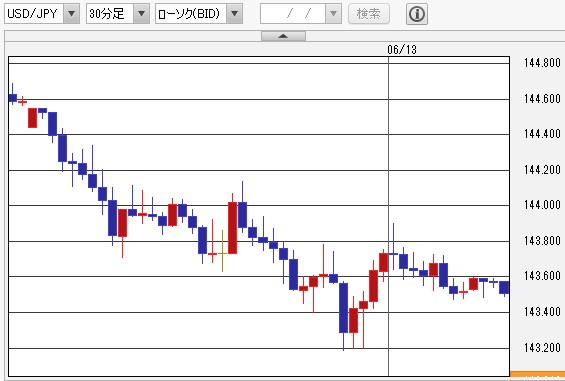Image resolution: width=565 pixels, height=381 pixels.
Task: Click the information icon button
Action: tap(417, 14)
